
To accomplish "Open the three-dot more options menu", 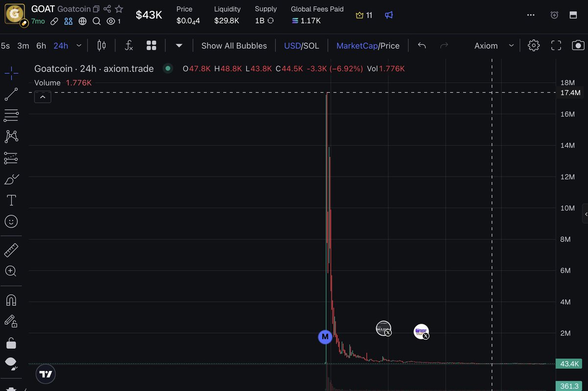I will tap(531, 15).
